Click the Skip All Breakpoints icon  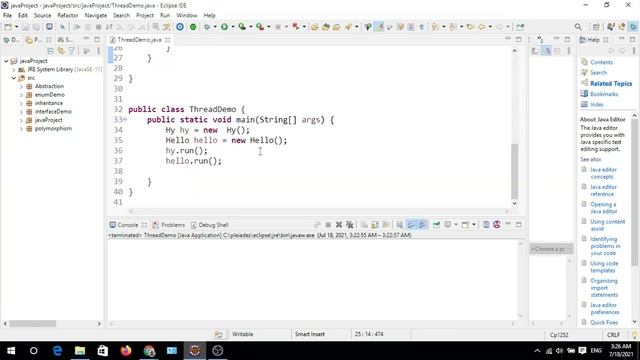click(x=62, y=27)
